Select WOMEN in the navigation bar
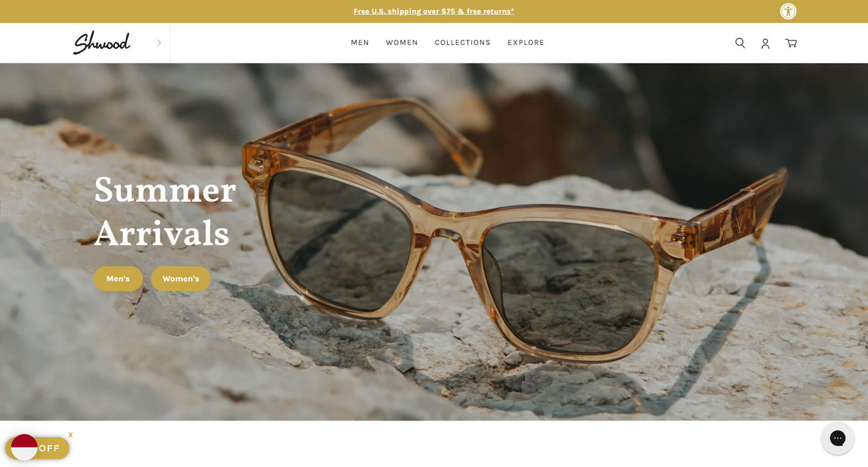This screenshot has height=467, width=868. [402, 43]
